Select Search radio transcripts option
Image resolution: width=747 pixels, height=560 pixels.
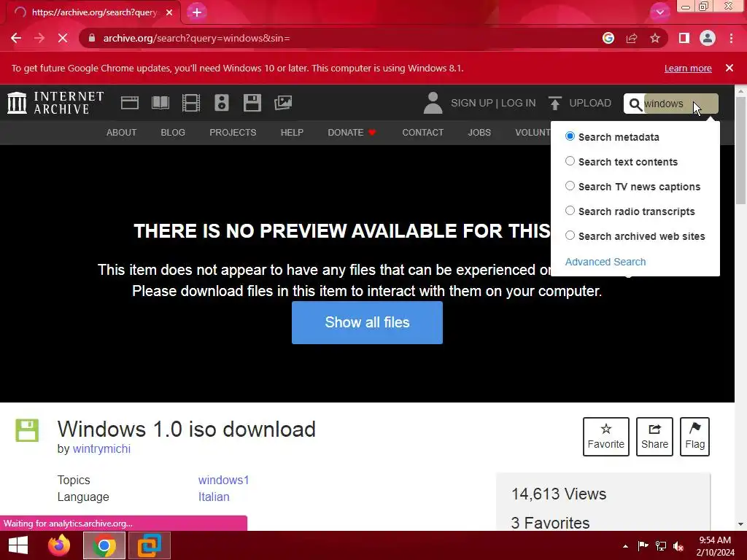click(x=570, y=211)
